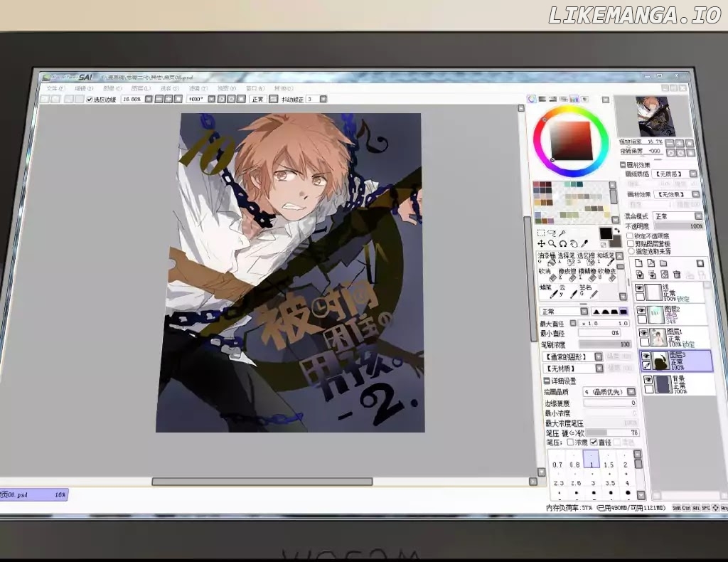Screen dimensions: 728x562
Task: Open the 16.66% zoom dropdown
Action: (x=149, y=99)
